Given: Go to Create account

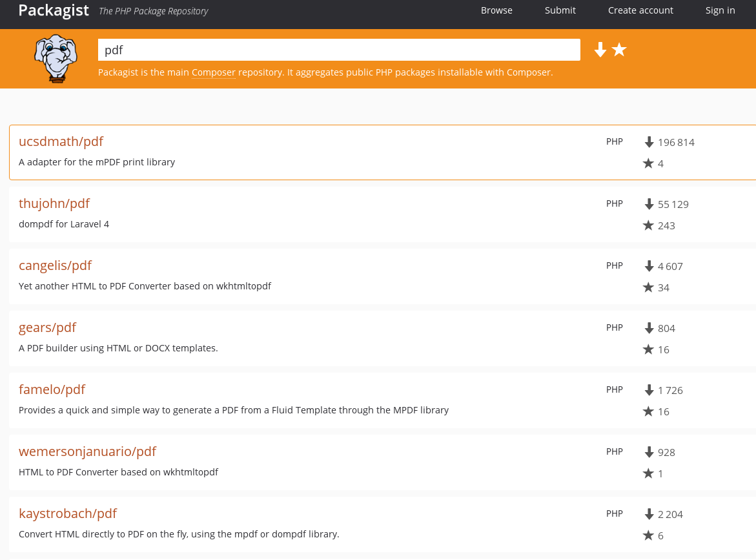Looking at the screenshot, I should coord(640,10).
